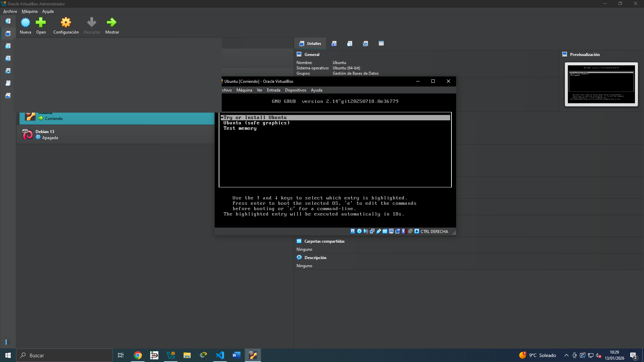Open the Ver menu in the Ubuntu VM window

click(x=260, y=90)
